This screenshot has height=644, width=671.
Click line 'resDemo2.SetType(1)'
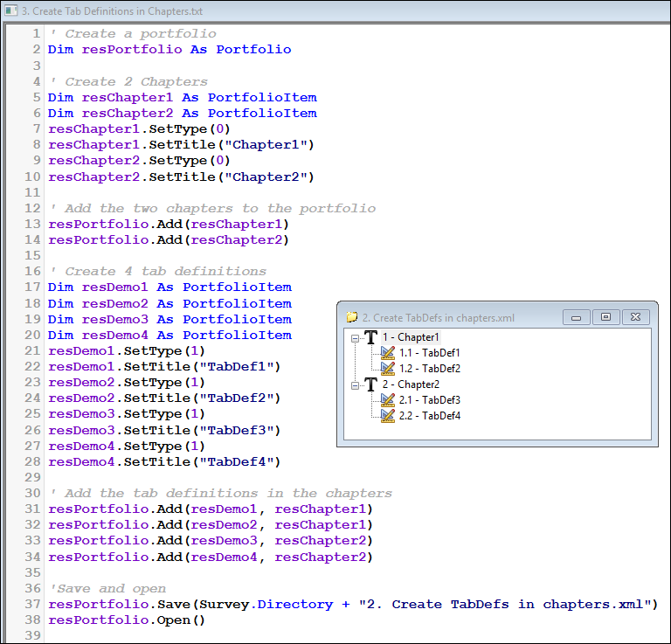pos(127,383)
